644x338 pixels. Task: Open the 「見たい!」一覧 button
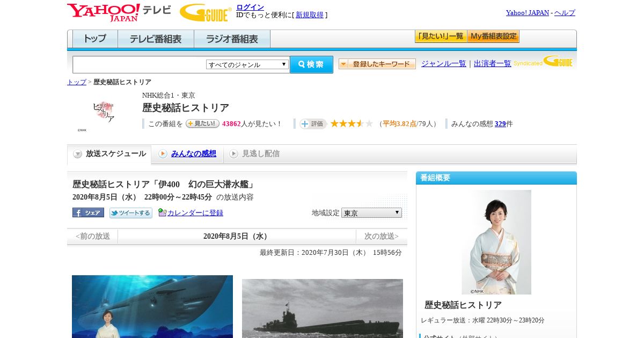click(441, 36)
